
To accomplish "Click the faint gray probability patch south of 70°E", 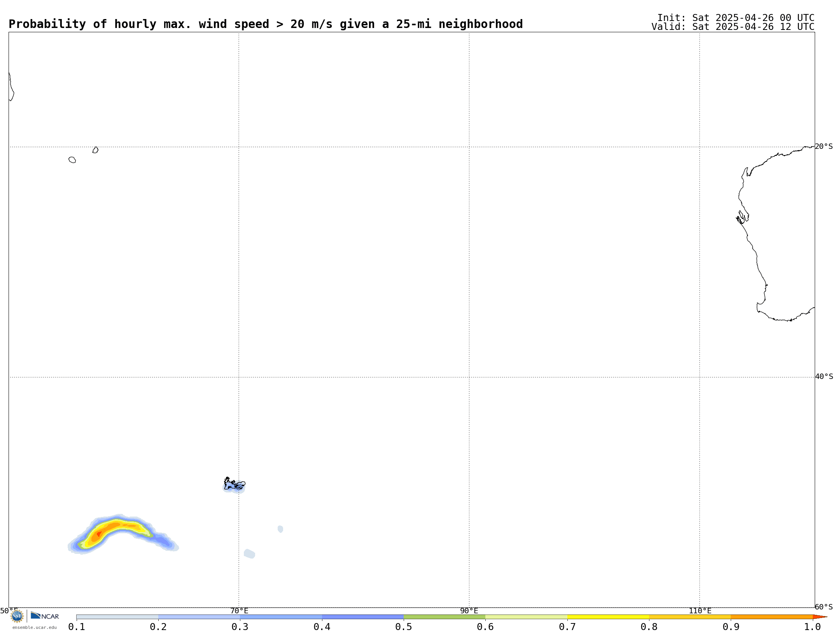I will (249, 553).
